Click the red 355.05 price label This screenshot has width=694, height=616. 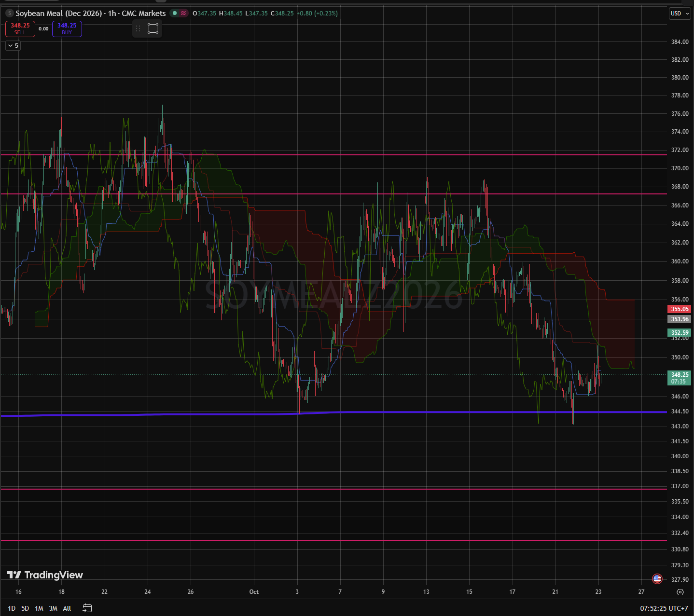click(680, 309)
